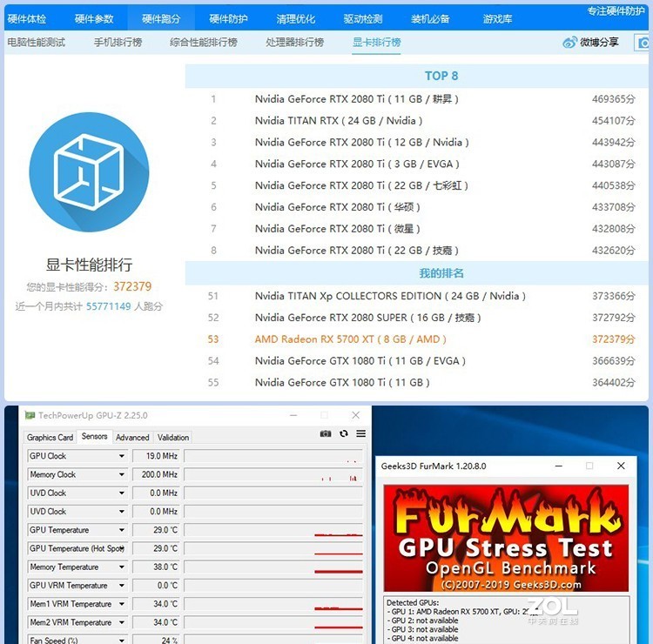Minimize the GPU-Z window
Screen dimensions: 653x644
(x=293, y=415)
